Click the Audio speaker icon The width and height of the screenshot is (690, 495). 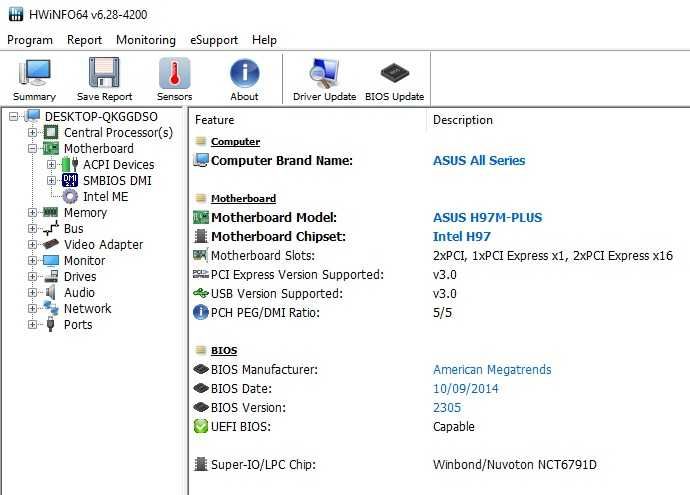pyautogui.click(x=51, y=292)
